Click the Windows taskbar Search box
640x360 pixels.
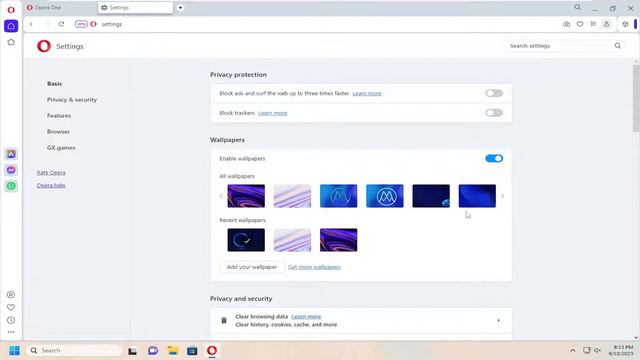click(x=75, y=351)
